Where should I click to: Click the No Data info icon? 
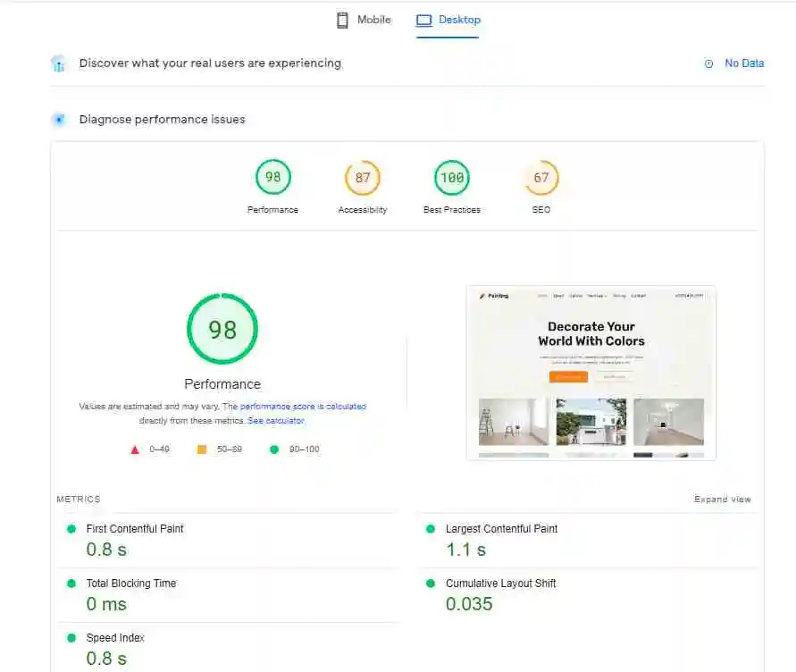(x=709, y=63)
